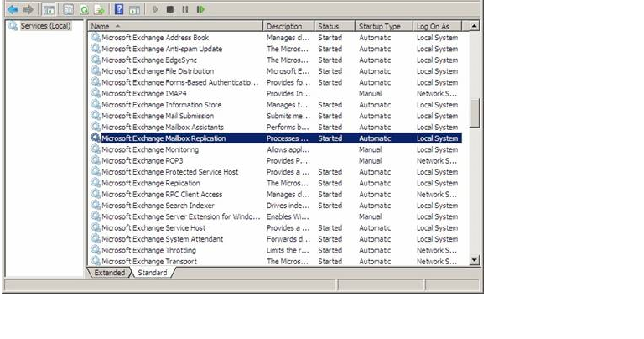This screenshot has height=339, width=644.
Task: Toggle the show/hide console tree icon
Action: pos(49,9)
